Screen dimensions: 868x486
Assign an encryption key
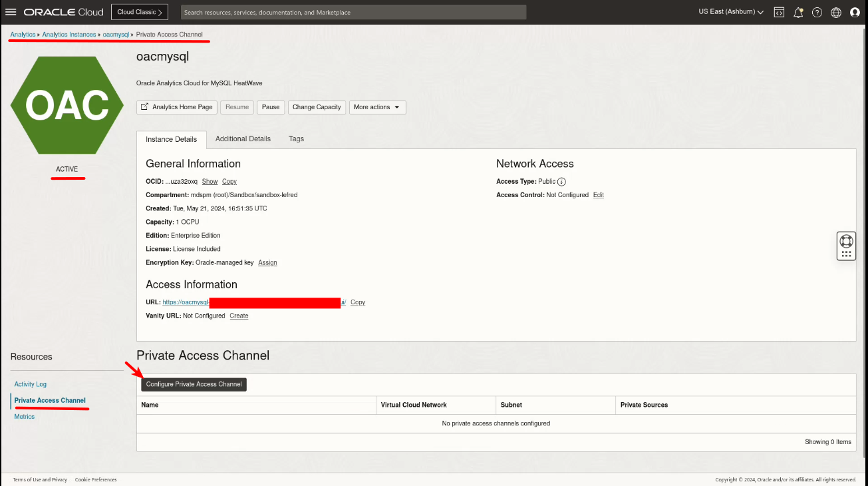pos(267,262)
